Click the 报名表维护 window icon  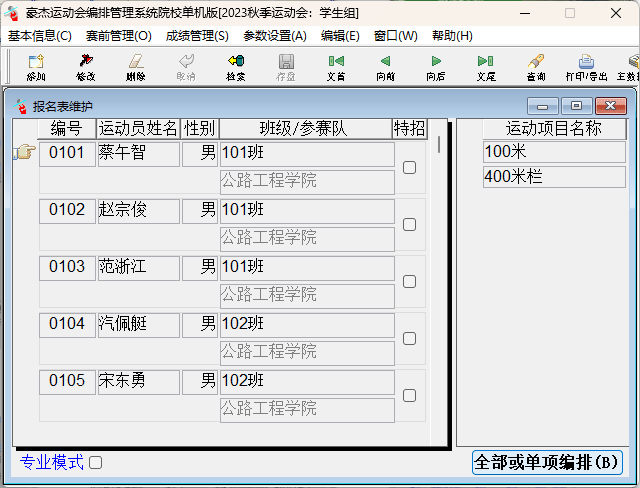pos(20,106)
